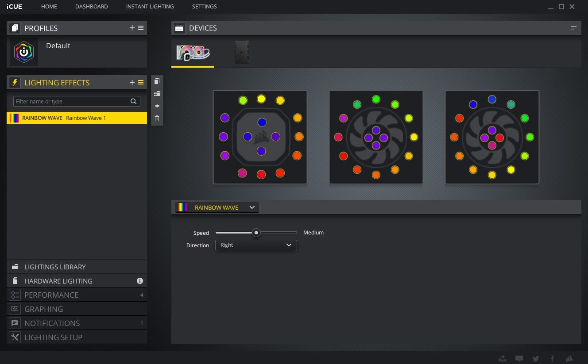Click the folder-with-arrow library icon
The image size is (588, 364).
tap(157, 94)
